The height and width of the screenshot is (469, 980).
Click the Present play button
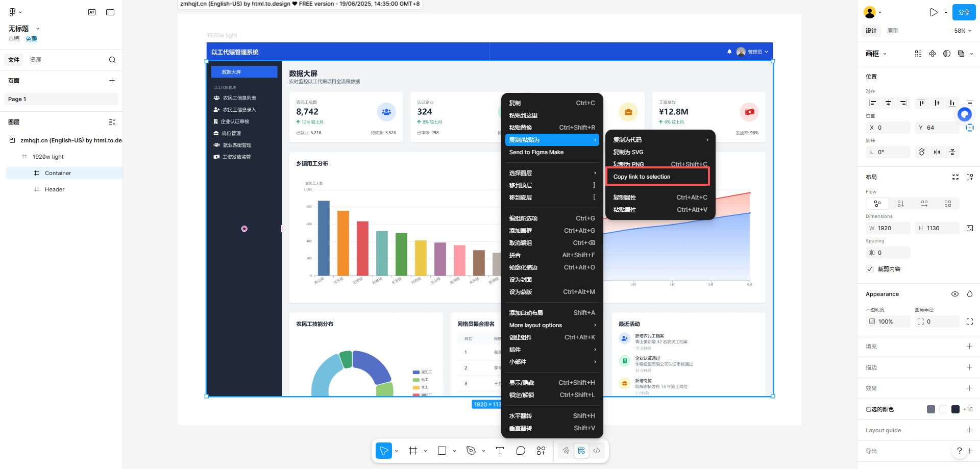pyautogui.click(x=934, y=12)
